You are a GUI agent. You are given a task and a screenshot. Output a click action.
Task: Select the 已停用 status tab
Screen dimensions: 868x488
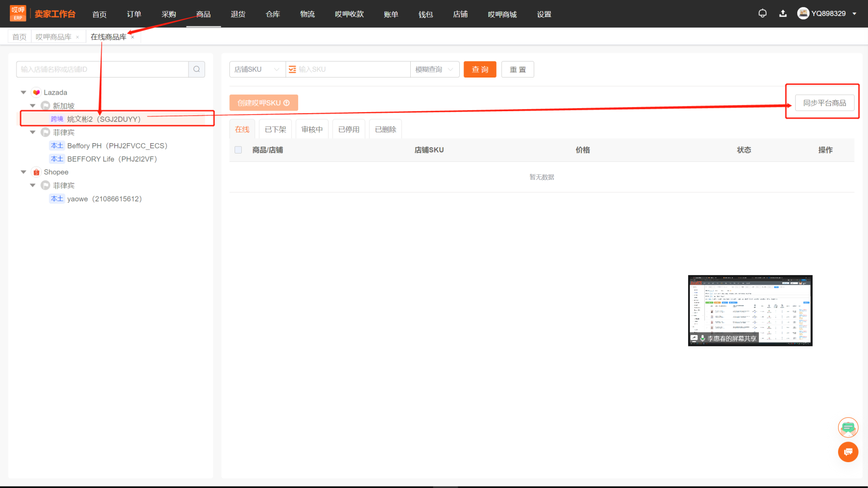click(349, 129)
